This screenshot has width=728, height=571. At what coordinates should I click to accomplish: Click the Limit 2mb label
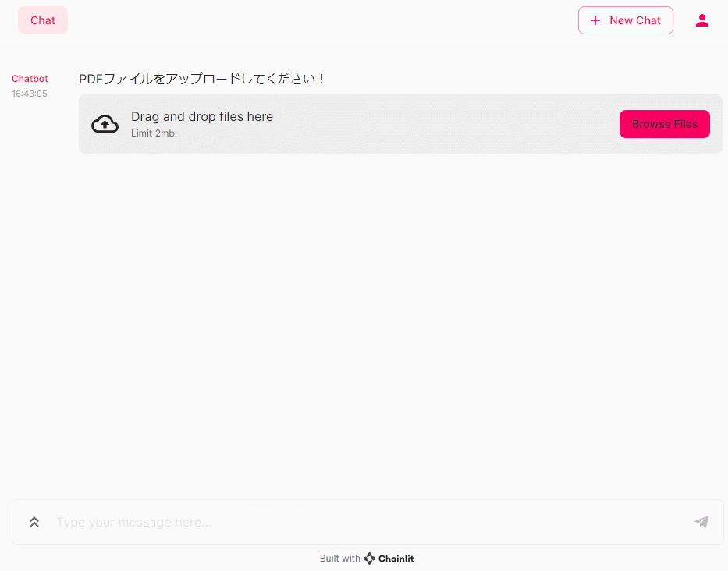click(154, 133)
